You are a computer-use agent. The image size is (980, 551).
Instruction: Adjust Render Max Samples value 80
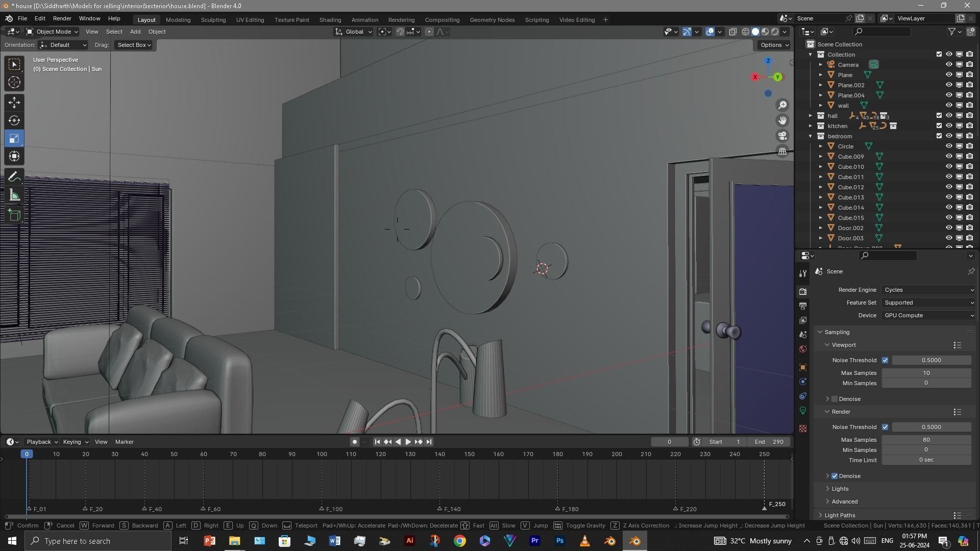coord(926,440)
